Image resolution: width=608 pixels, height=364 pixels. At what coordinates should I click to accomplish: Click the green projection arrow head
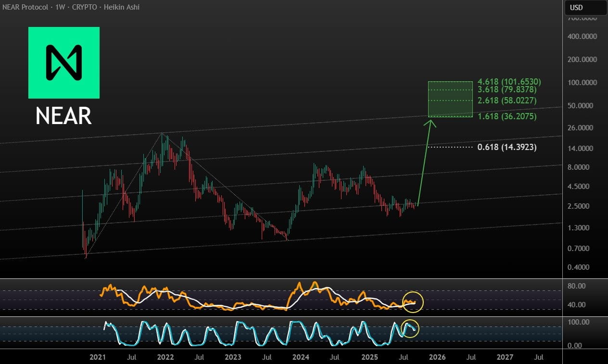click(x=431, y=123)
